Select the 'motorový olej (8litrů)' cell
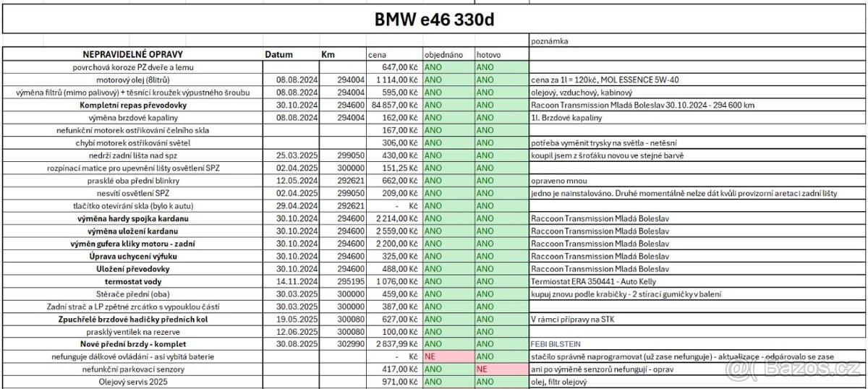Viewport: 868px width, 389px height. pyautogui.click(x=132, y=80)
